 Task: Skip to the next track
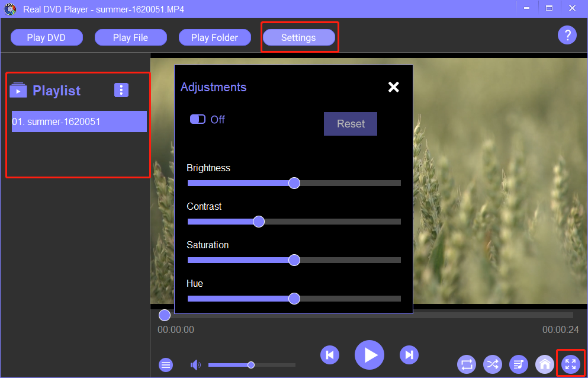point(409,355)
